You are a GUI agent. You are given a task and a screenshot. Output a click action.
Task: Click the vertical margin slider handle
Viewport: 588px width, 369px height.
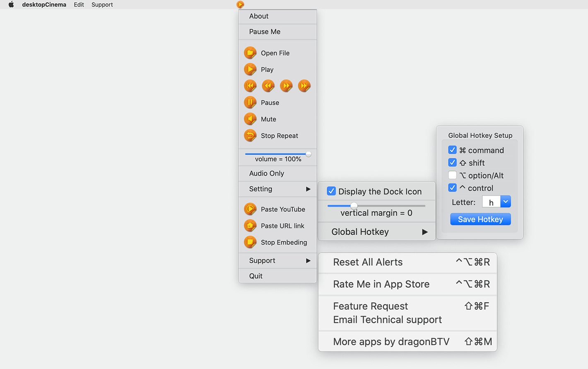(x=354, y=206)
